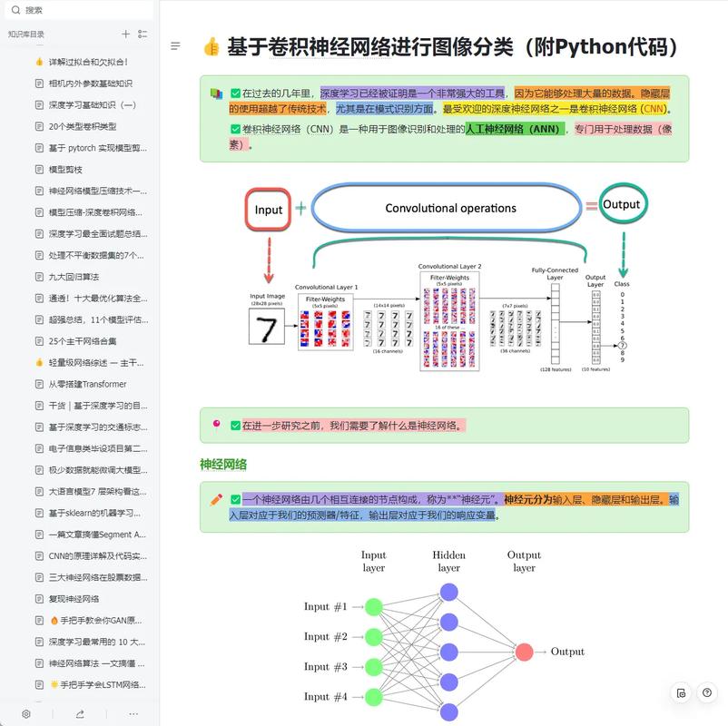This screenshot has height=726, width=728.
Task: Open the ellipsis more-options icon at bottom left
Action: 133,714
